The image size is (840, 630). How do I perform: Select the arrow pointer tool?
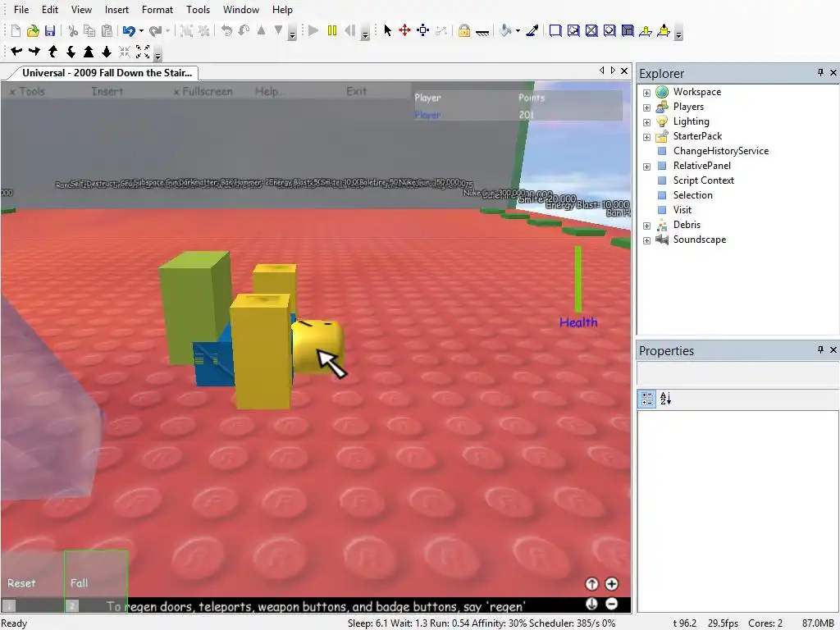(388, 30)
